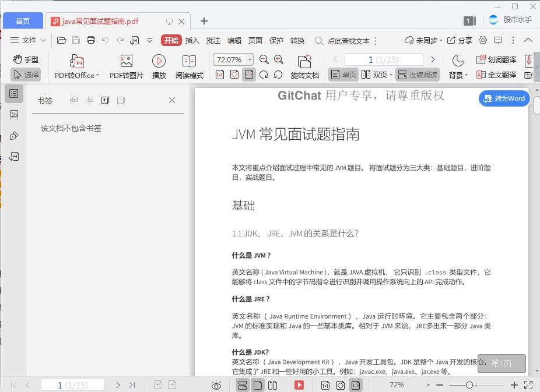Add a new tab
Viewport: 540px width, 392px height.
click(204, 21)
